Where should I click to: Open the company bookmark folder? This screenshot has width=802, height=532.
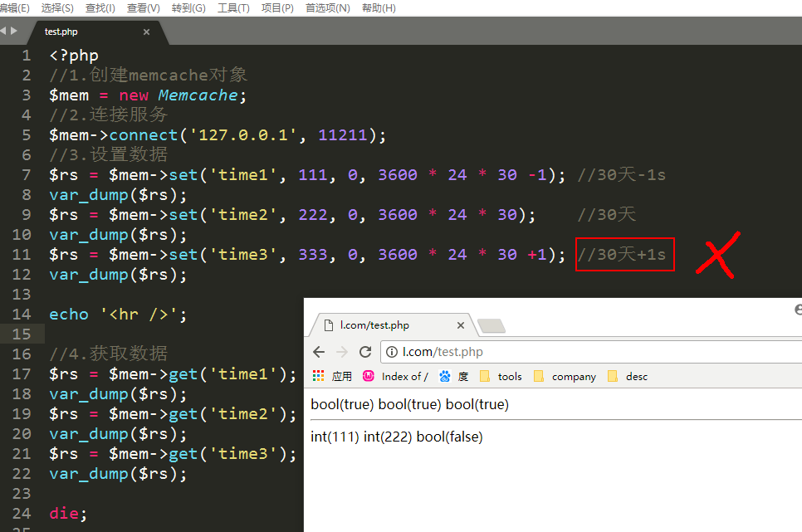click(x=565, y=376)
